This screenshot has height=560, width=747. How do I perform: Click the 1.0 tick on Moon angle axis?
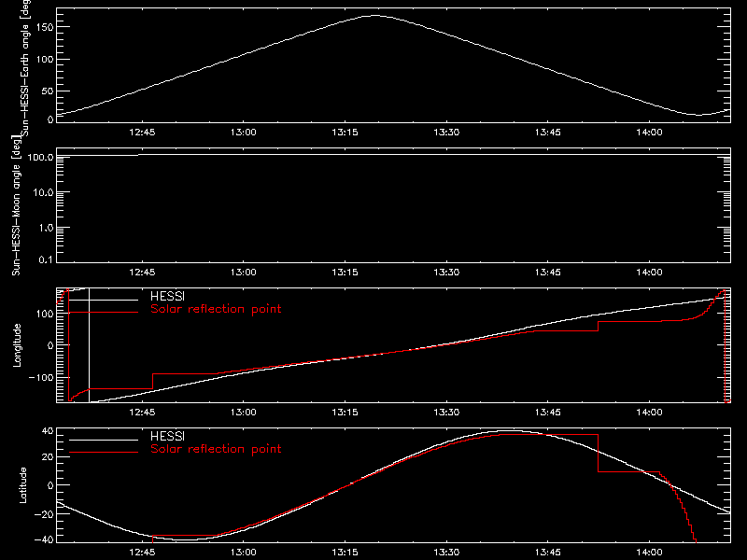tap(46, 228)
